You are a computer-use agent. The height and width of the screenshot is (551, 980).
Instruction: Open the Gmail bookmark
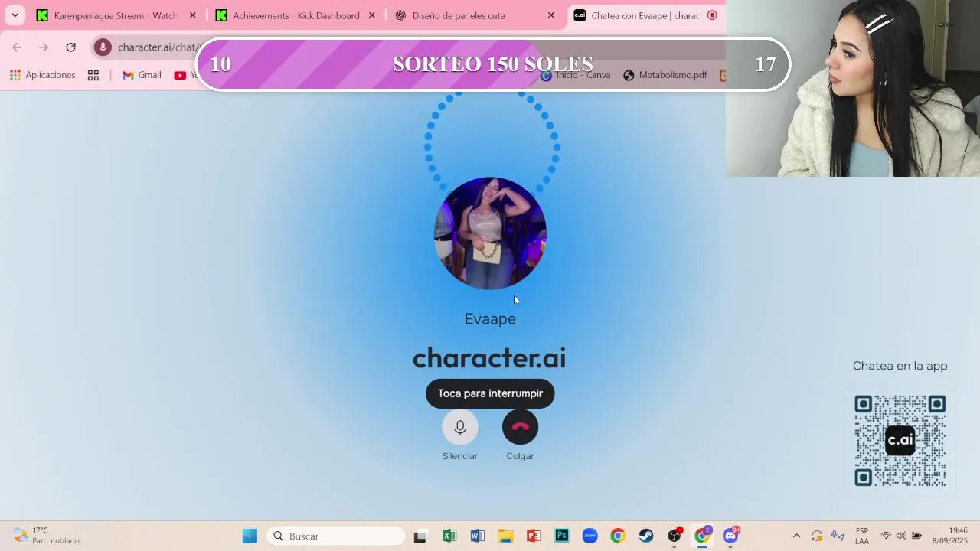click(142, 75)
